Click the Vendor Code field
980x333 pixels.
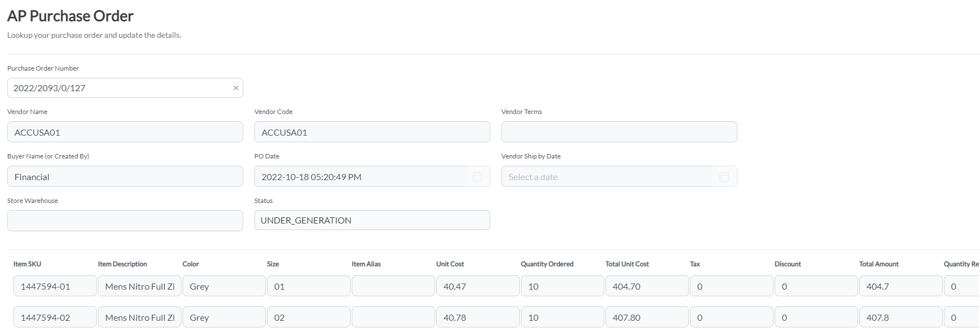pyautogui.click(x=372, y=132)
